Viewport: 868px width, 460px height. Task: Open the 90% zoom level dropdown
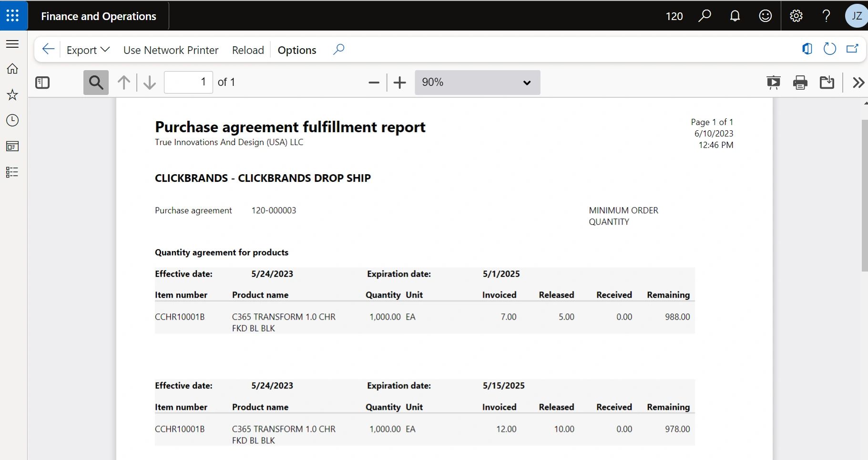[x=477, y=83]
